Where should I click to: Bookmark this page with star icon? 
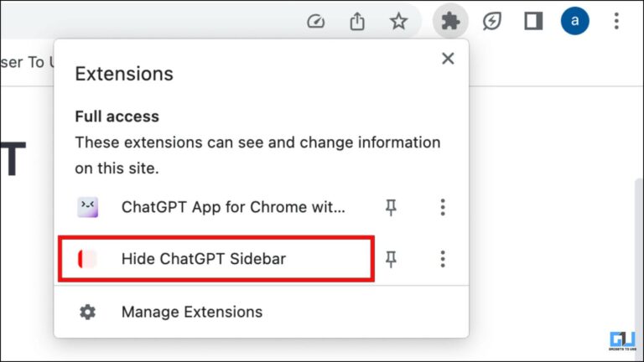[x=398, y=21]
